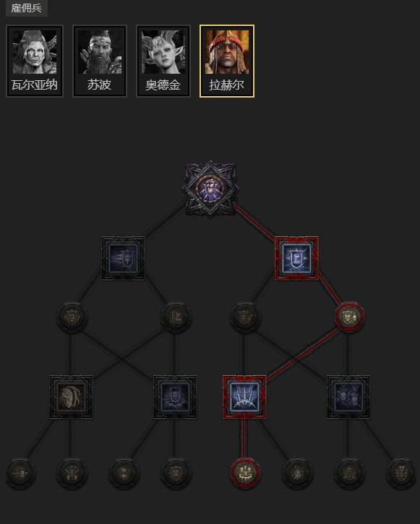Pick the 奥德金 mercenary portrait

click(x=163, y=61)
